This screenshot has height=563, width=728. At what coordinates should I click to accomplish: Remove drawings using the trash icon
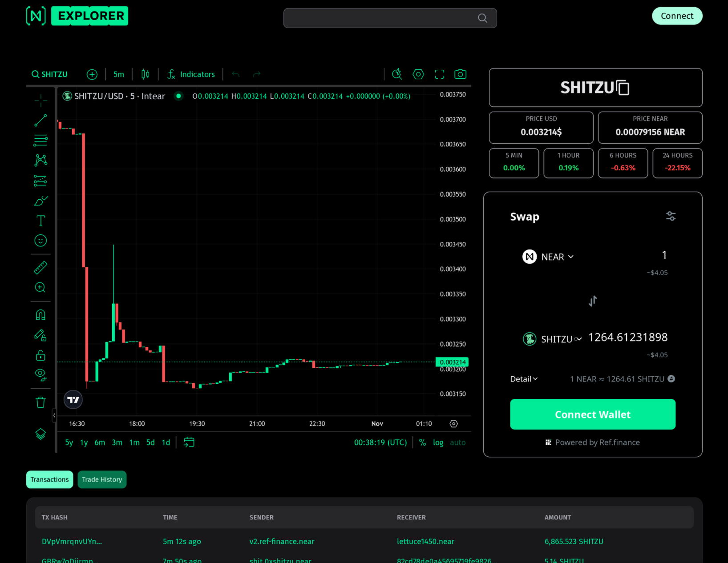(x=40, y=402)
